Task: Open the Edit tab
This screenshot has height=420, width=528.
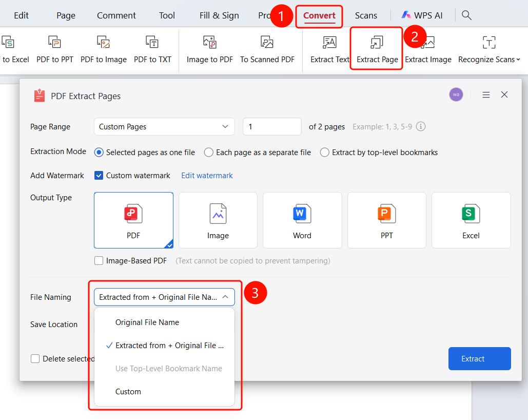Action: tap(21, 15)
